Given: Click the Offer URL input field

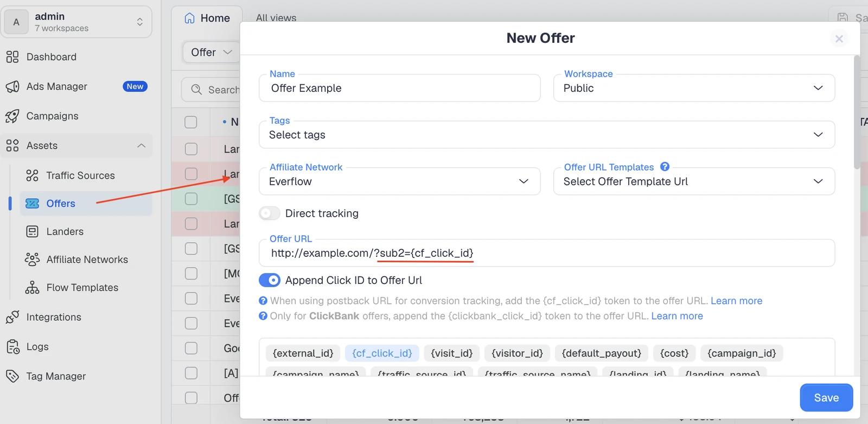Looking at the screenshot, I should (547, 253).
